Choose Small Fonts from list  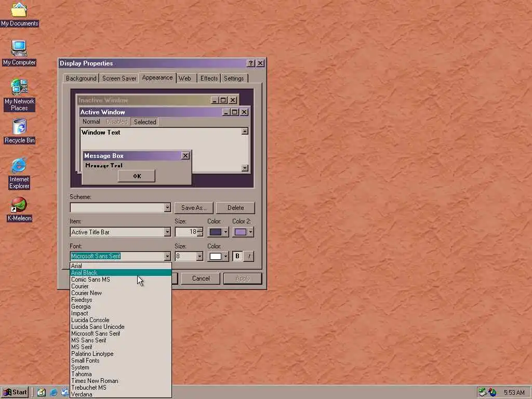tap(121, 361)
